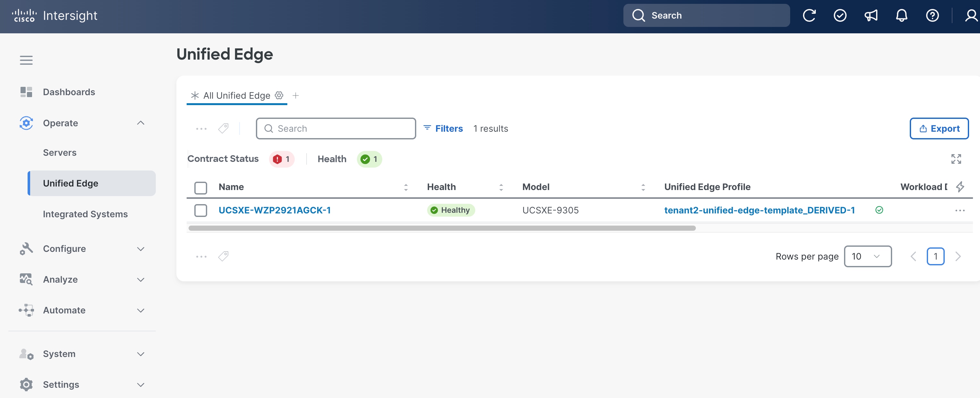Image resolution: width=980 pixels, height=398 pixels.
Task: Open the Rows per page dropdown
Action: click(x=867, y=256)
